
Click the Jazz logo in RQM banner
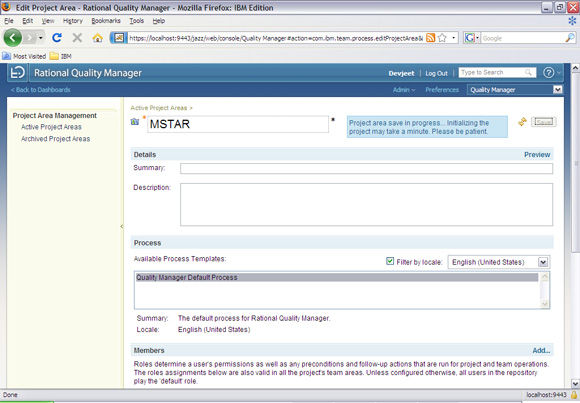pyautogui.click(x=17, y=73)
